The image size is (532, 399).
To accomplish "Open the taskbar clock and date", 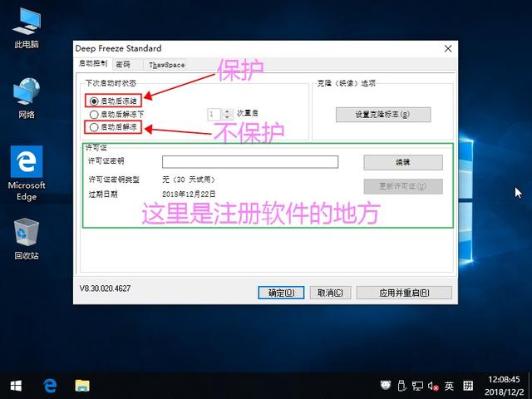I will 504,386.
